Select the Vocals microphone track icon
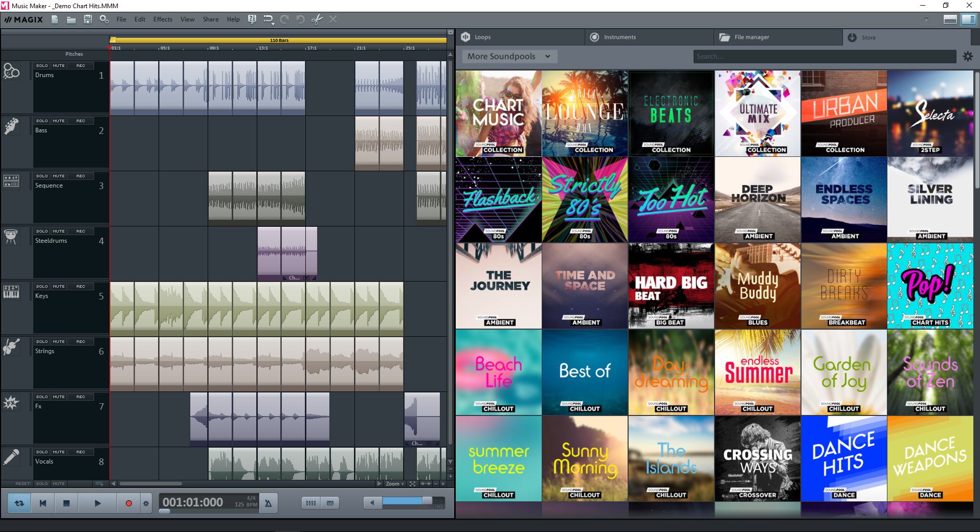The width and height of the screenshot is (980, 532). pos(11,457)
